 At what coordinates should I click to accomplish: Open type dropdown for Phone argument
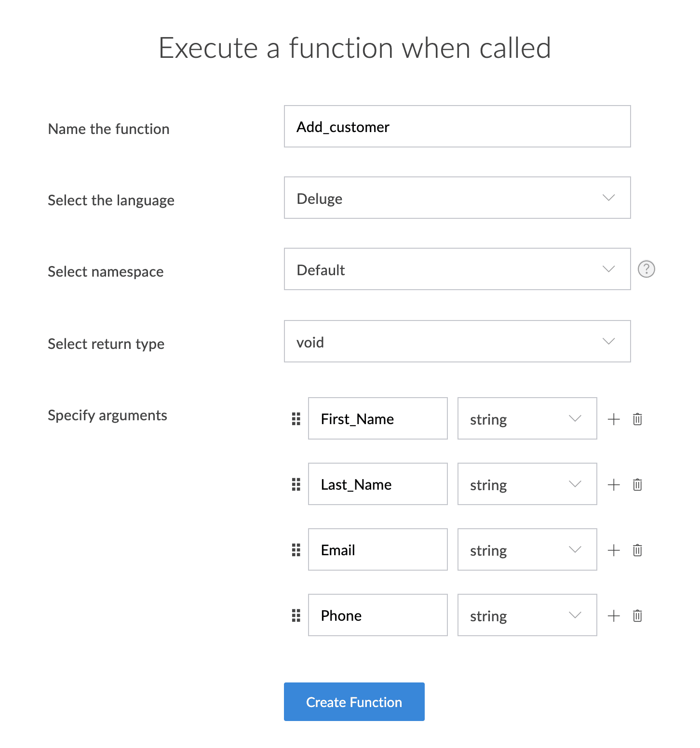point(527,615)
